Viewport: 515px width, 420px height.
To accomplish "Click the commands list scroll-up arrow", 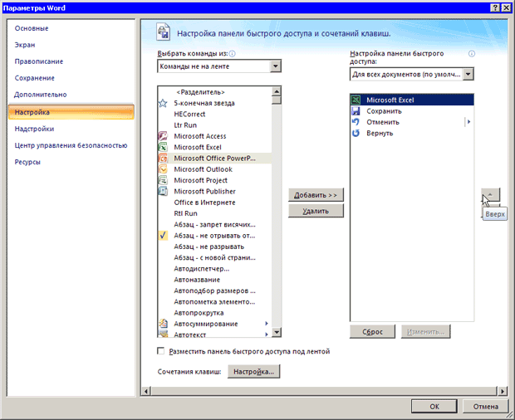I will pos(277,91).
